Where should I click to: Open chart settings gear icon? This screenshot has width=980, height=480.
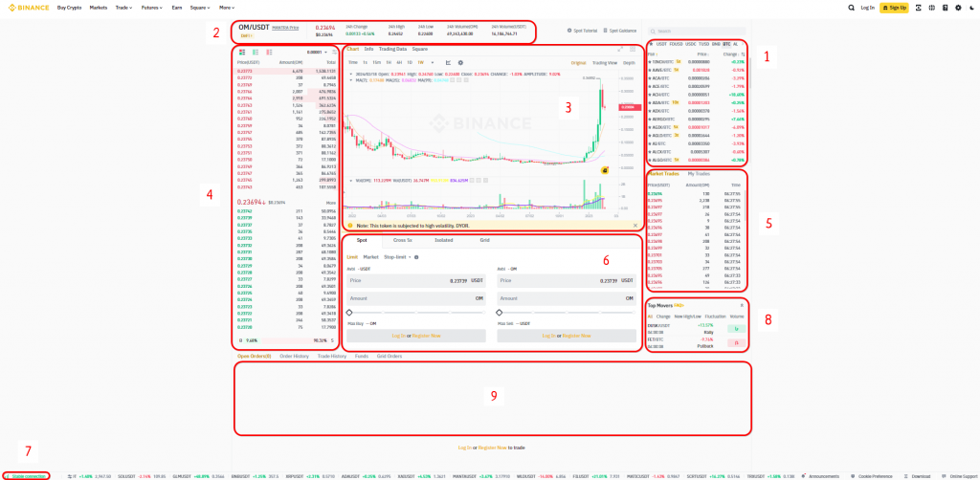click(460, 62)
